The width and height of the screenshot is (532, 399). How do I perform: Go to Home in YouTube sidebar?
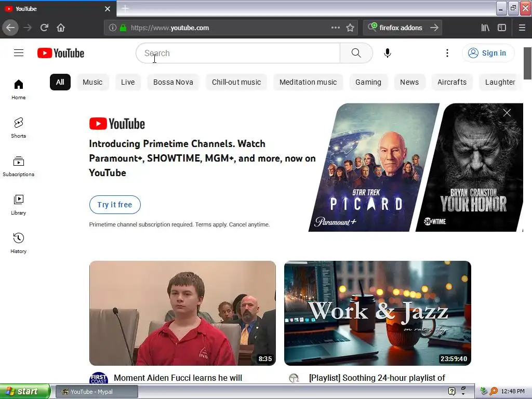click(19, 89)
